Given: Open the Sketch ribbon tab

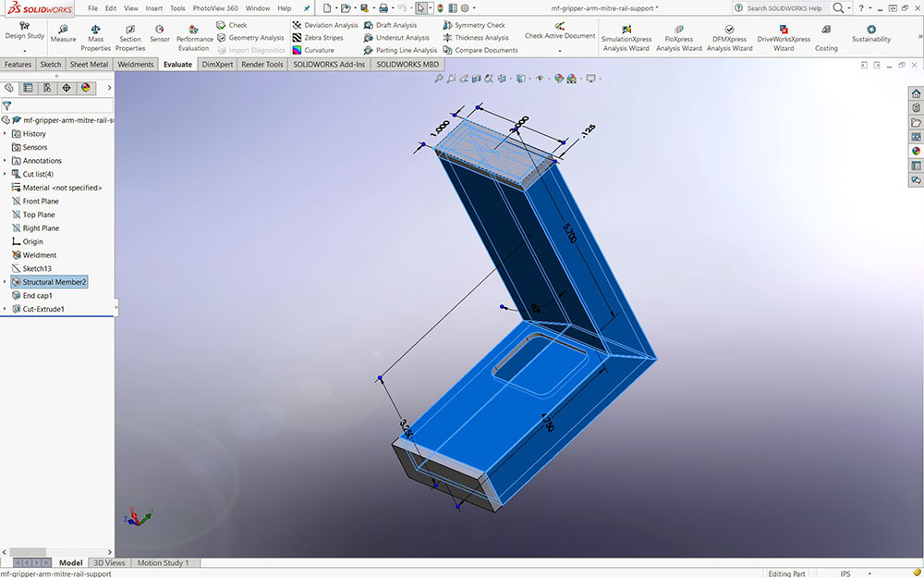Looking at the screenshot, I should point(50,65).
